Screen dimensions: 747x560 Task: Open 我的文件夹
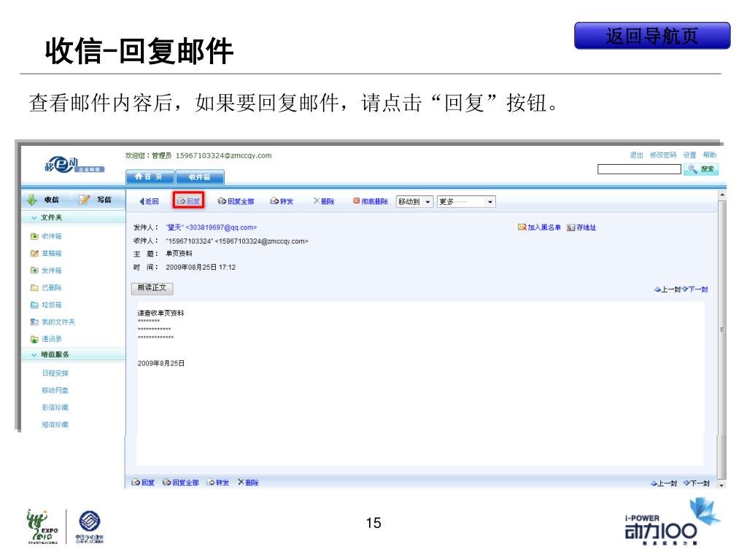coord(53,322)
